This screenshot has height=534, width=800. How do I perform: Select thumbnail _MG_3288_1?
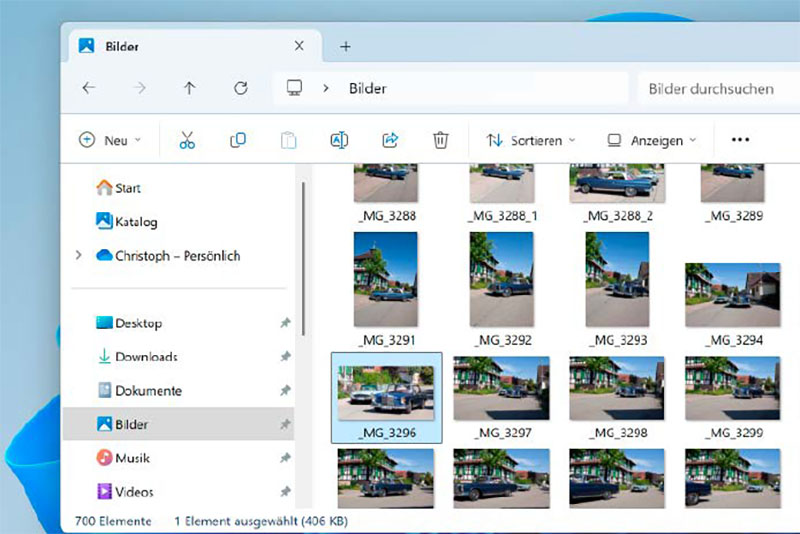(x=502, y=194)
